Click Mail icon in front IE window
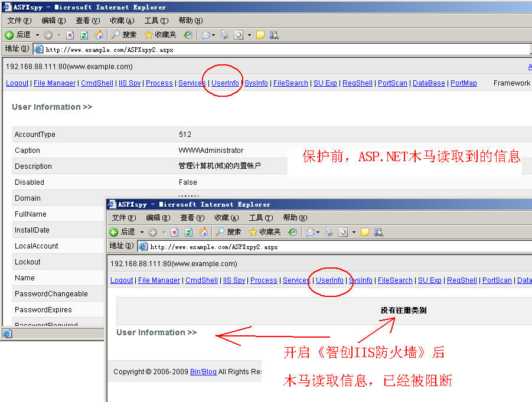The image size is (532, 402). (310, 232)
